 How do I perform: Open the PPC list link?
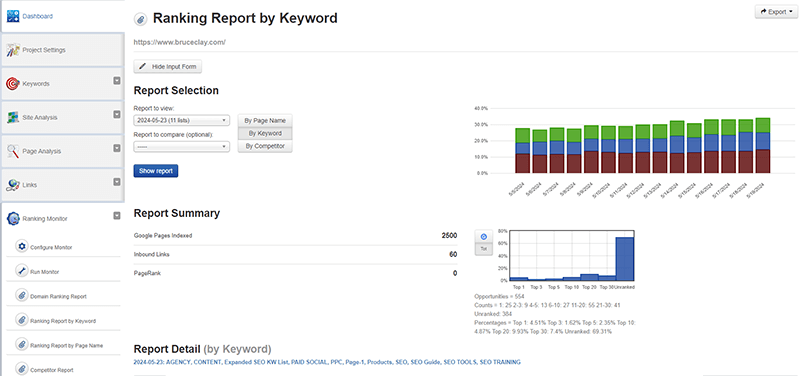[x=338, y=362]
